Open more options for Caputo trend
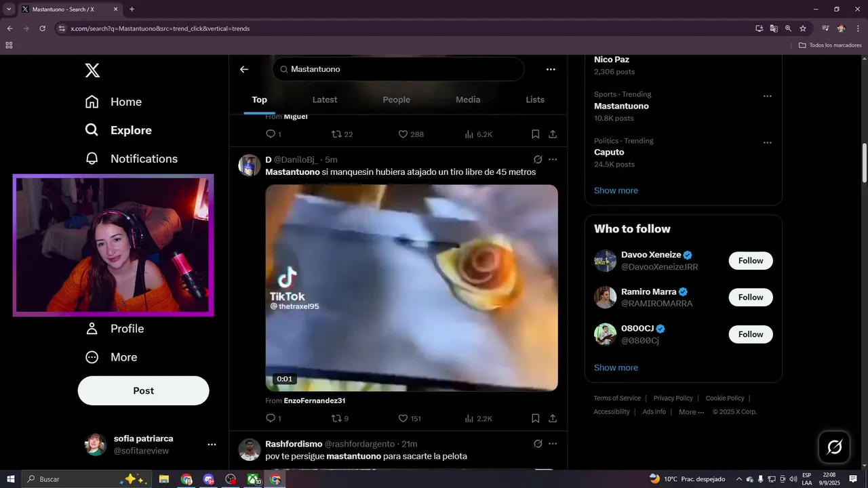The width and height of the screenshot is (868, 488). (x=768, y=143)
